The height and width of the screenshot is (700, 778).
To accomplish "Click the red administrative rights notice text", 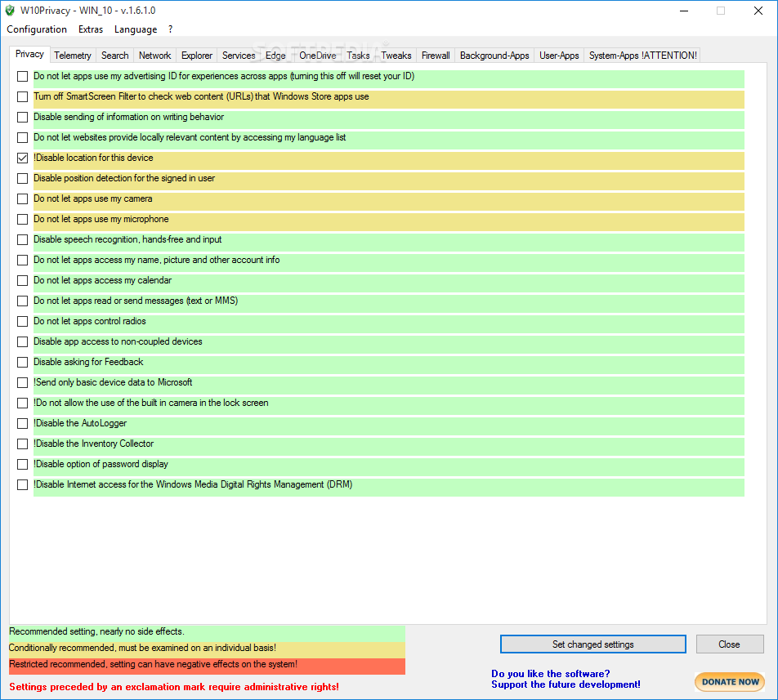I will coord(173,687).
